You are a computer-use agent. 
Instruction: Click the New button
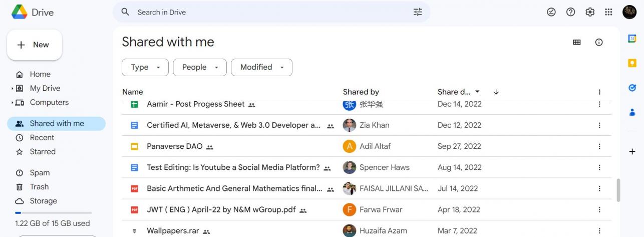tap(35, 45)
